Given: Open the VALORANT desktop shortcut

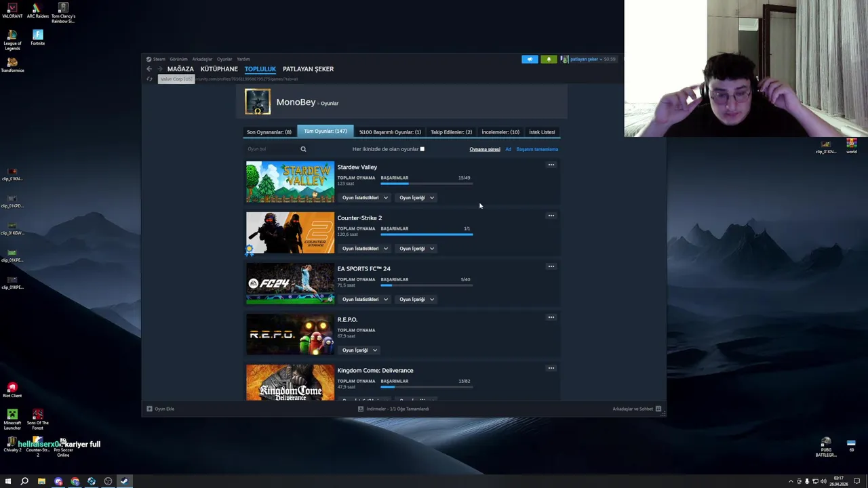Looking at the screenshot, I should (12, 11).
